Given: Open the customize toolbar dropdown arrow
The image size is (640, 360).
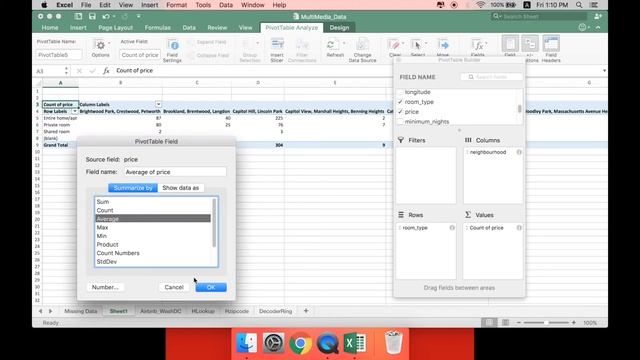Looking at the screenshot, I should pyautogui.click(x=139, y=16).
